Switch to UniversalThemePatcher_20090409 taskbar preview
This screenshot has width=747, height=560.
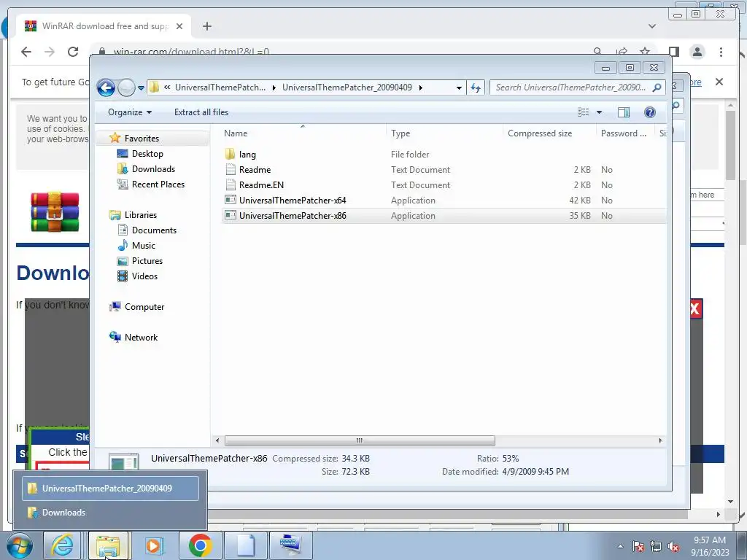111,488
